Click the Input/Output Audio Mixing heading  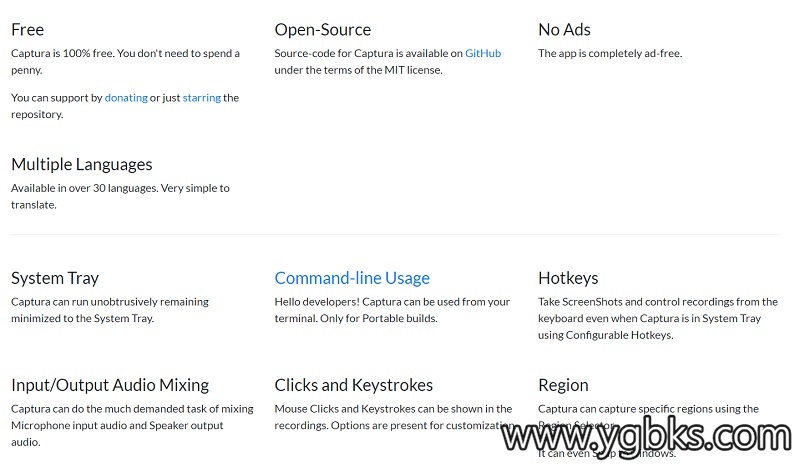pos(110,385)
